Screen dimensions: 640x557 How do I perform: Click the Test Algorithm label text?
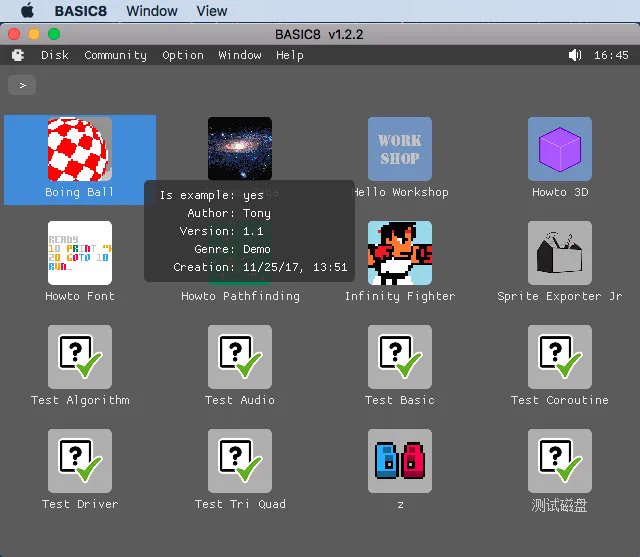tap(80, 400)
